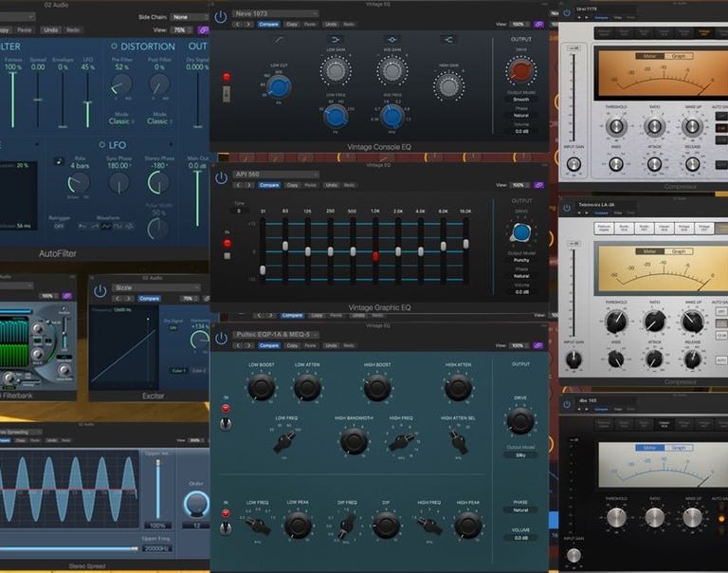Toggle power of Teletronix LA-2A compressor
The image size is (728, 573).
(x=567, y=208)
